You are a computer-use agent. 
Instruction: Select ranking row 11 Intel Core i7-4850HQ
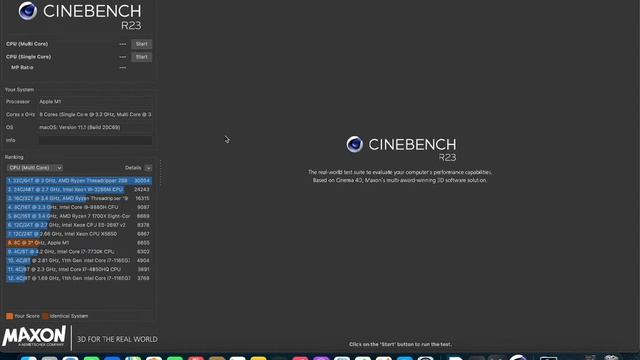click(x=79, y=269)
